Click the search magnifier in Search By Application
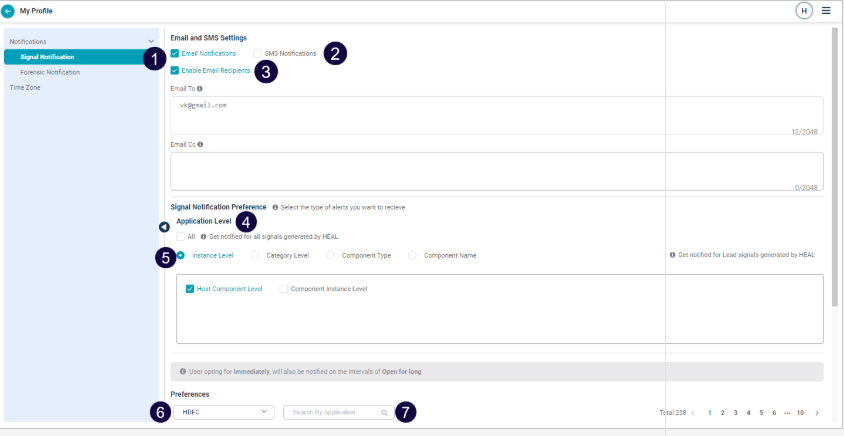844x436 pixels. [384, 412]
